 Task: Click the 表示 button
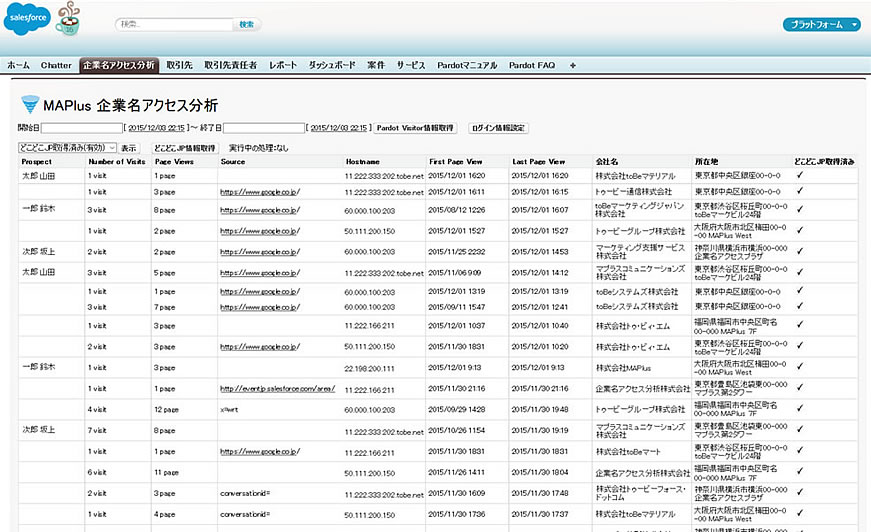click(129, 148)
